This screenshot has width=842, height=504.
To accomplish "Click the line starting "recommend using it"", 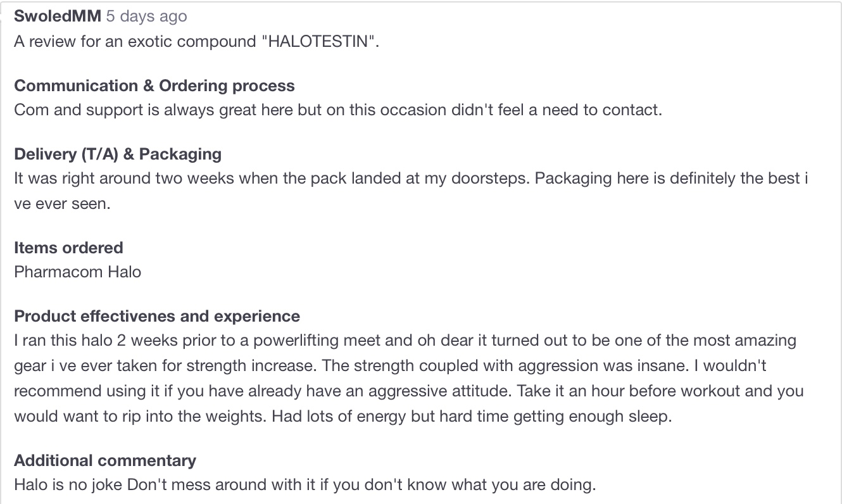I will [409, 390].
